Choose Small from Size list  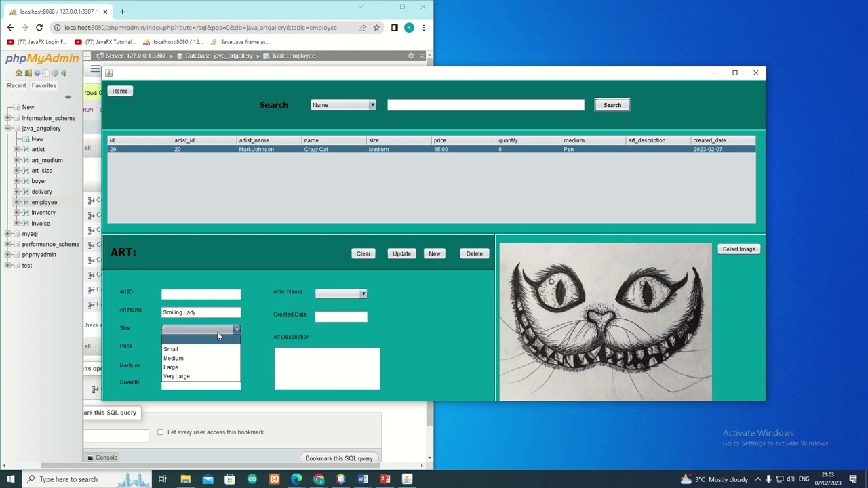(201, 349)
